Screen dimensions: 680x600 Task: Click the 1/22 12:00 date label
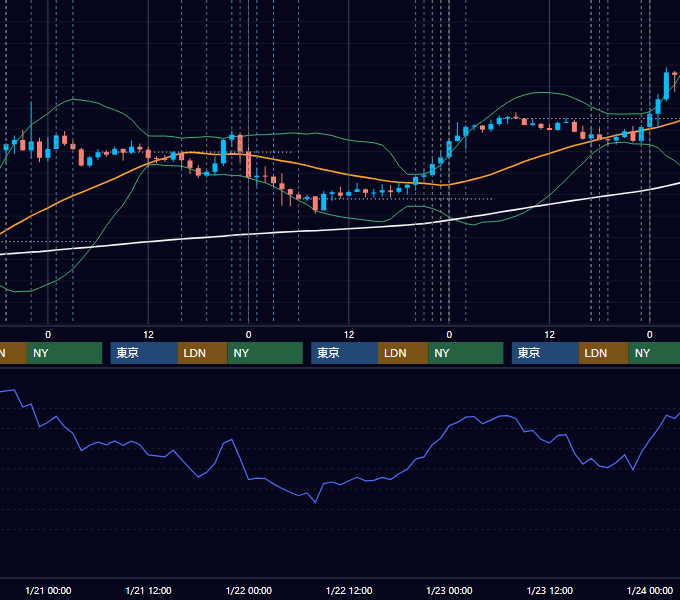pyautogui.click(x=349, y=590)
